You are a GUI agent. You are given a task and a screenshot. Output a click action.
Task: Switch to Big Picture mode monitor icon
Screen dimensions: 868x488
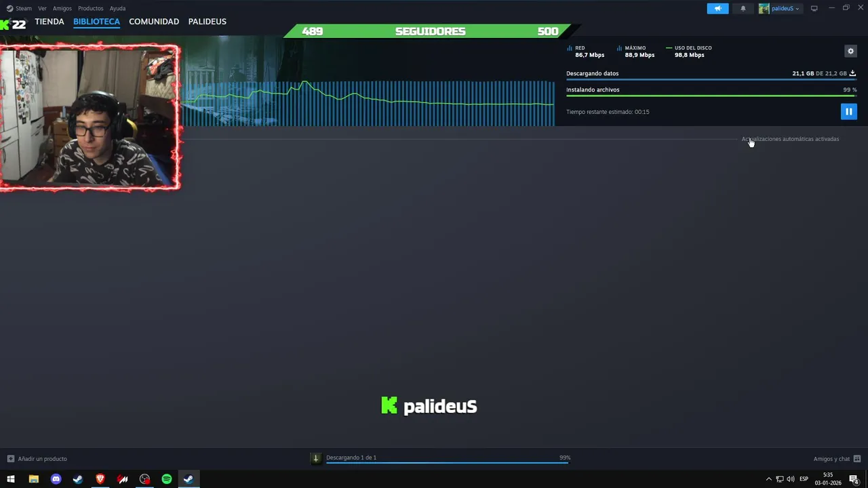(x=814, y=8)
